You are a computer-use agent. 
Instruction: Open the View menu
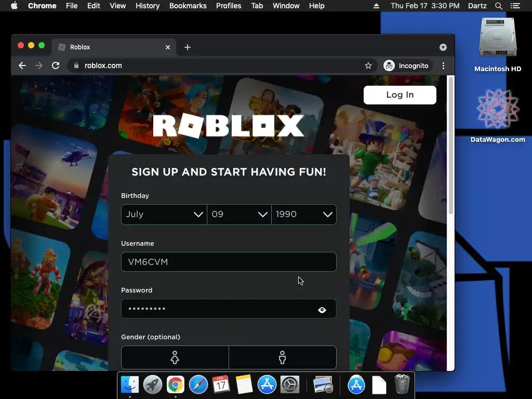pyautogui.click(x=118, y=6)
